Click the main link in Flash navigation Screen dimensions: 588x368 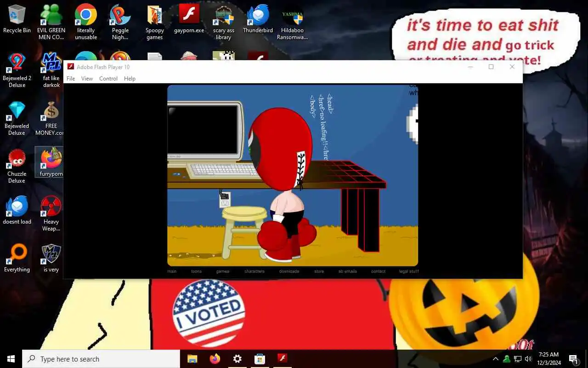172,271
